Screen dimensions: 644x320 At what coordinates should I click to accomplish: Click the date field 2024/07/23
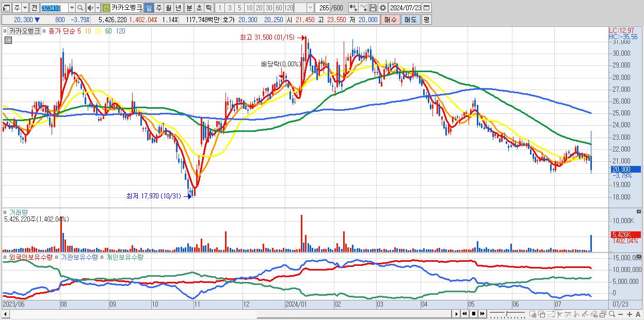click(x=406, y=8)
